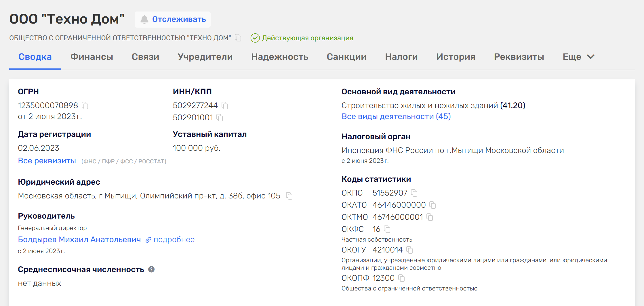Copy OKPO code 51552907
This screenshot has height=306, width=644.
coord(414,193)
